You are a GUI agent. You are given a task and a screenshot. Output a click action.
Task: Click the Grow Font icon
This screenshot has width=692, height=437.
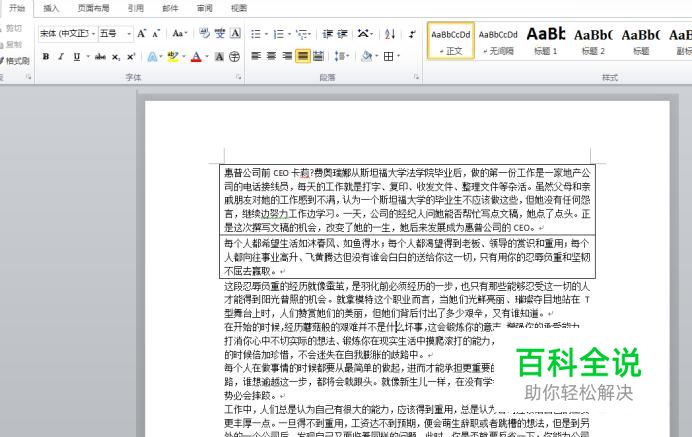point(141,34)
